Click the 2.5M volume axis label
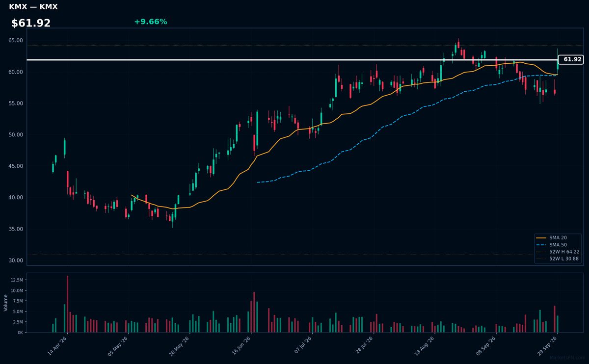Screen dimensions: 589x364 [18, 322]
